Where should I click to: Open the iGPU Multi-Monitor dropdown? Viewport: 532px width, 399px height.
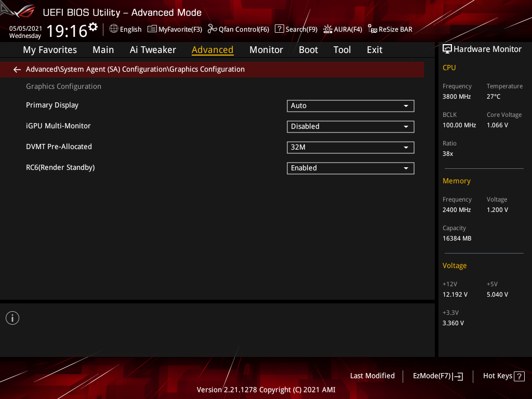tap(351, 127)
